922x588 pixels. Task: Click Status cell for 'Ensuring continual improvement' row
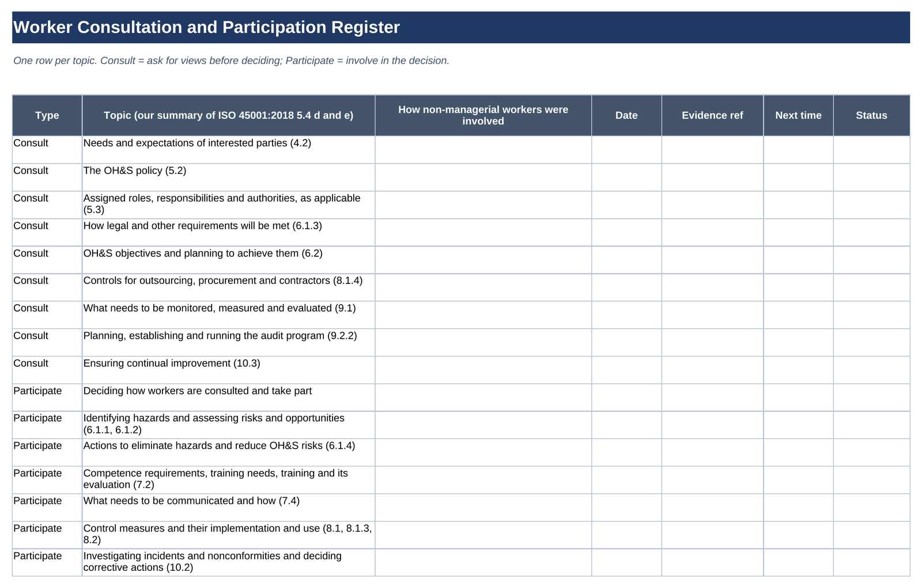click(x=871, y=370)
